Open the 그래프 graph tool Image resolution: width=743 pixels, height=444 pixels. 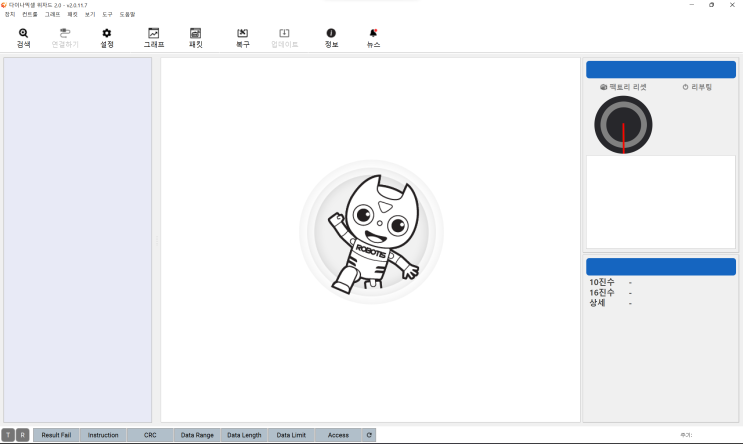tap(154, 38)
